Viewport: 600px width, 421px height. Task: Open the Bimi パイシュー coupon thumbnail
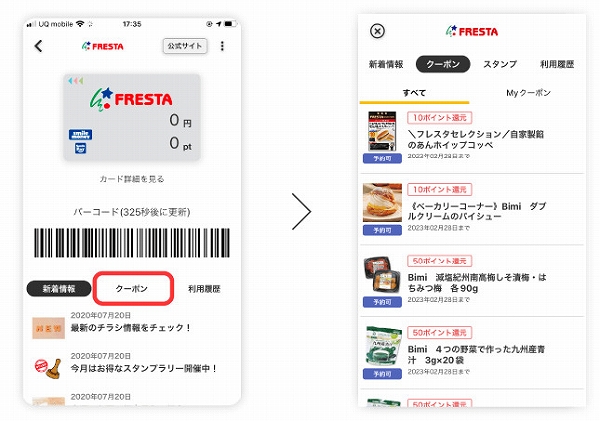[382, 203]
